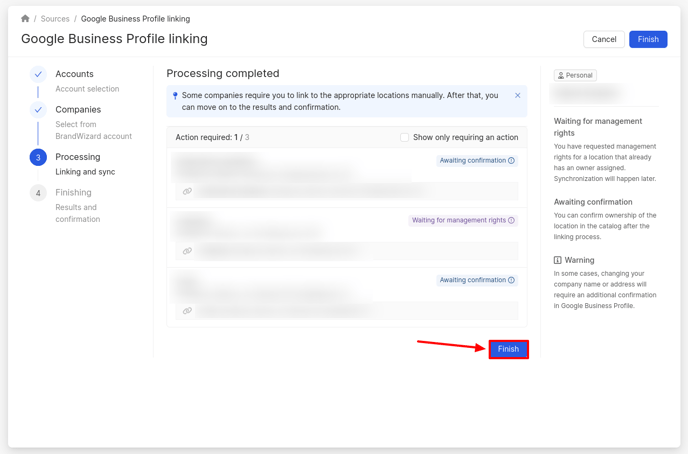Click the Awaiting confirmation help heading

593,202
